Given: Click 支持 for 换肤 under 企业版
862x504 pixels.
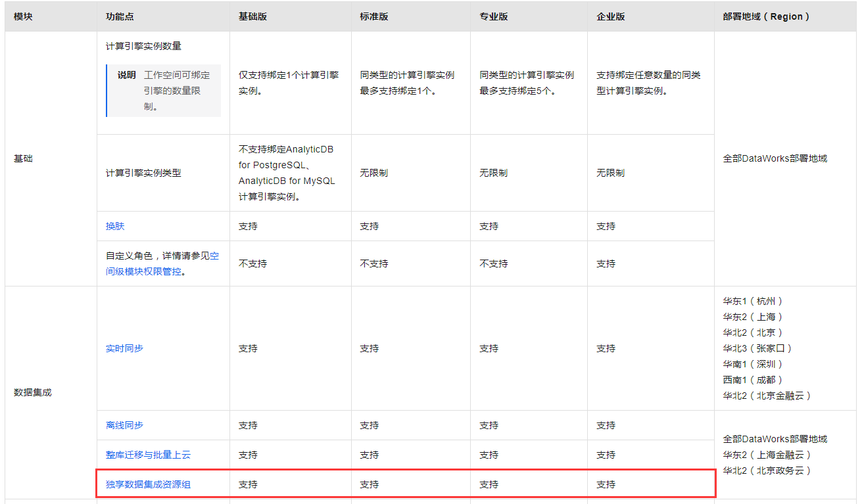Looking at the screenshot, I should (606, 226).
